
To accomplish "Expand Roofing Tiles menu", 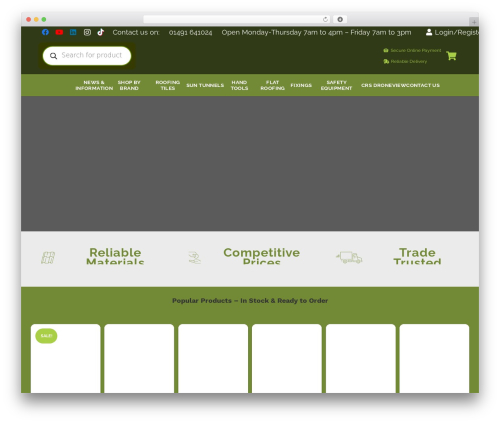I will 168,85.
